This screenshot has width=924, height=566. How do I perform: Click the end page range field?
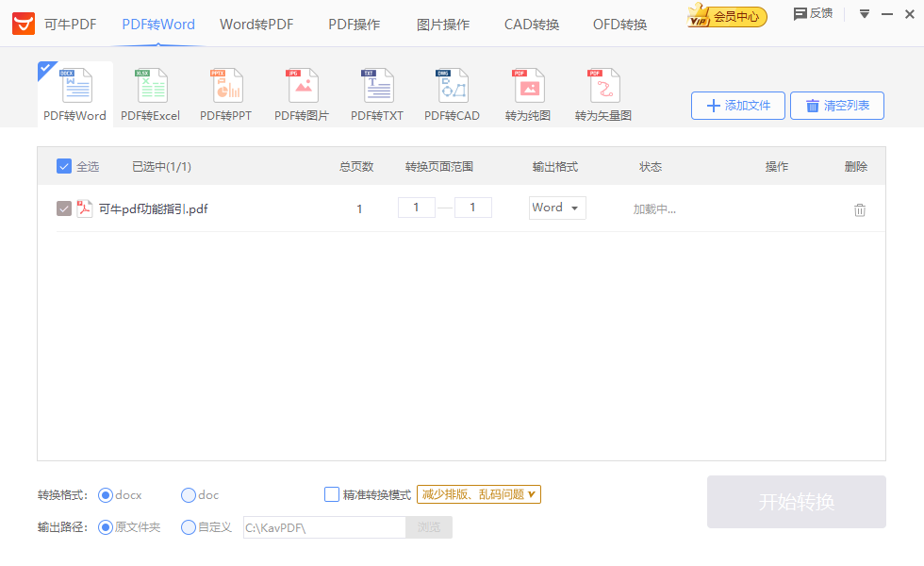pos(473,208)
